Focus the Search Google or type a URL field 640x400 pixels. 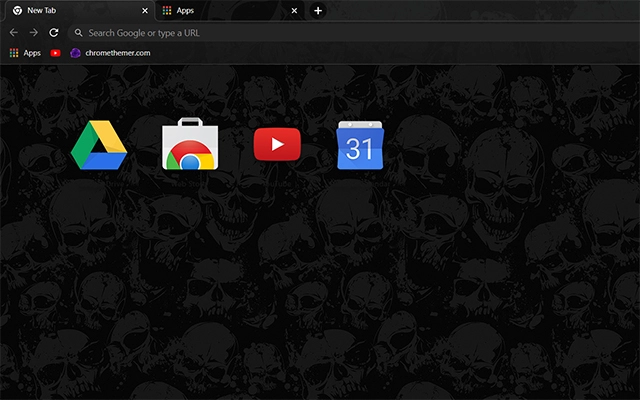(x=353, y=33)
